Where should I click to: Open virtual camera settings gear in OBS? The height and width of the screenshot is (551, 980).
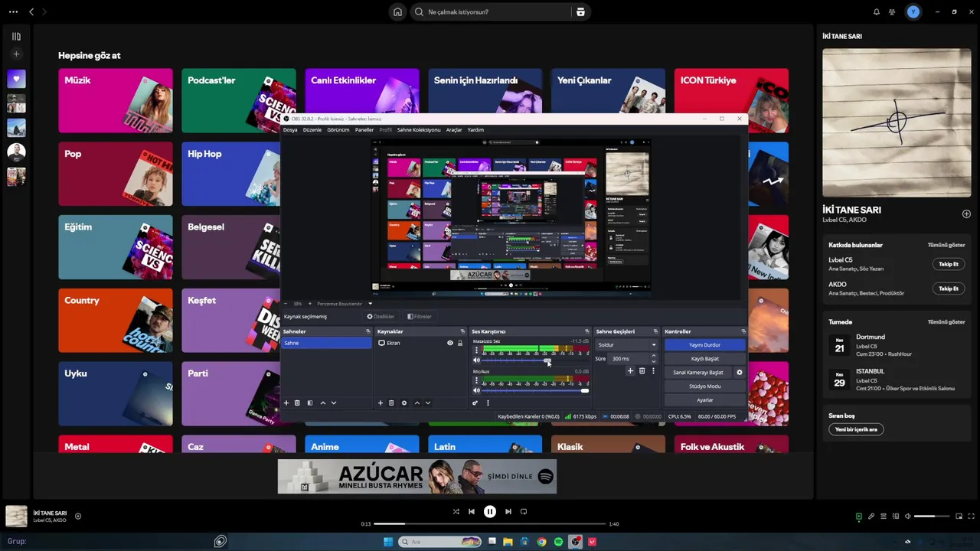click(740, 372)
